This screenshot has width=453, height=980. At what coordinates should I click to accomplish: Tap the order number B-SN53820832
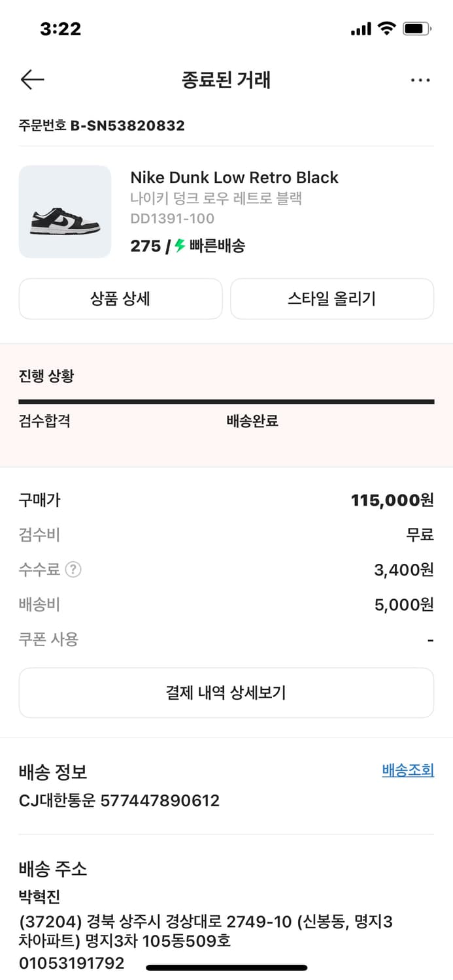(127, 125)
